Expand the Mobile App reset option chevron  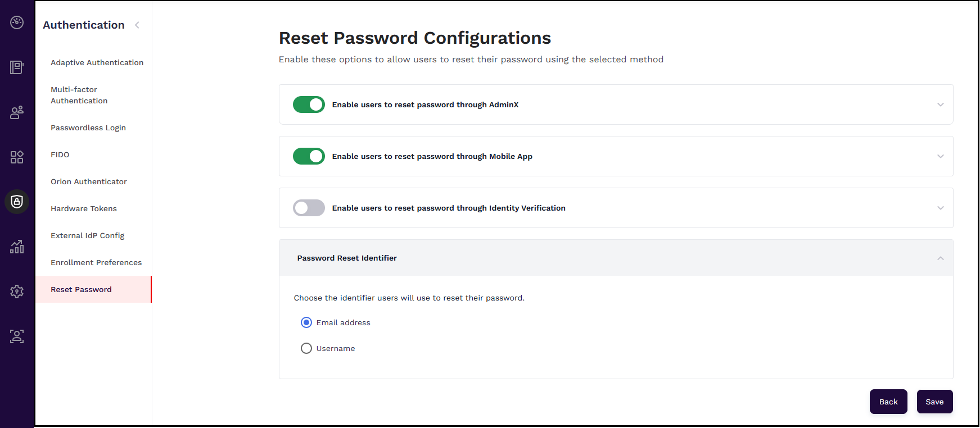(940, 156)
